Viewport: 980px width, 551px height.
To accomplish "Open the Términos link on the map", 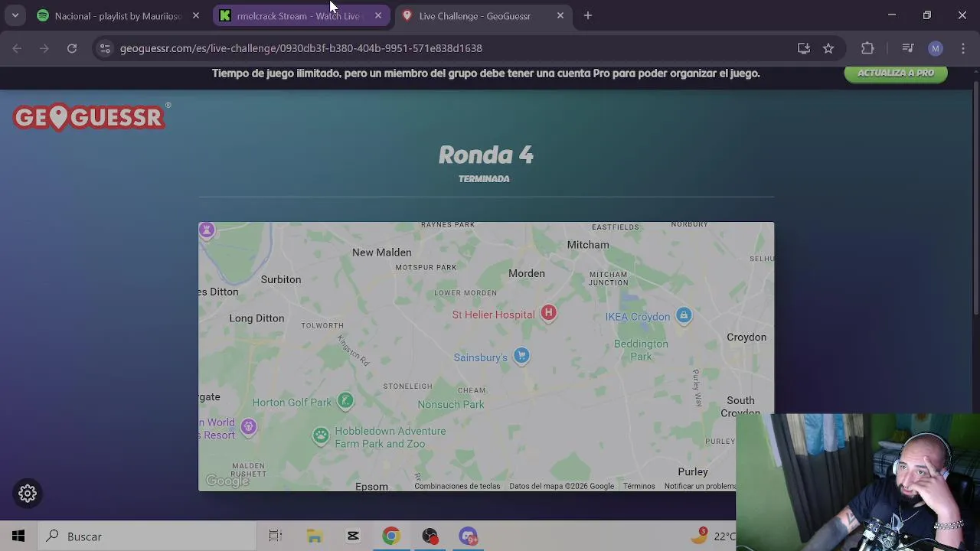I will (x=639, y=486).
